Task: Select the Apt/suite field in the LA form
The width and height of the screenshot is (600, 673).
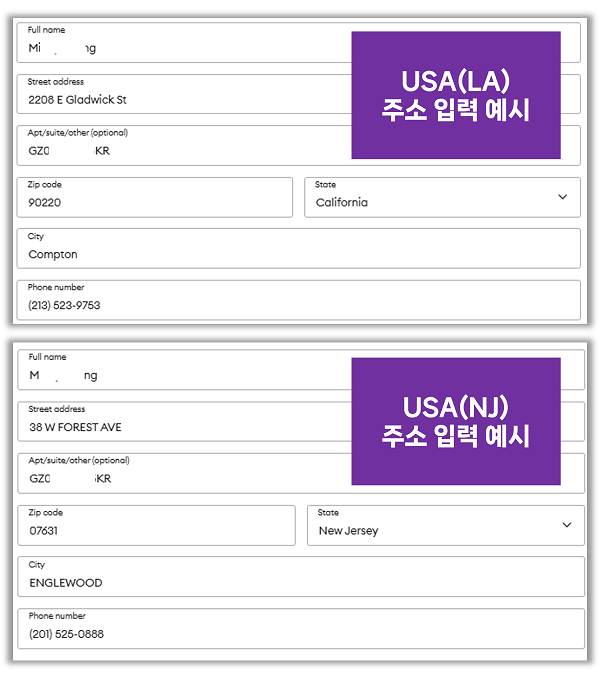Action: pyautogui.click(x=180, y=146)
